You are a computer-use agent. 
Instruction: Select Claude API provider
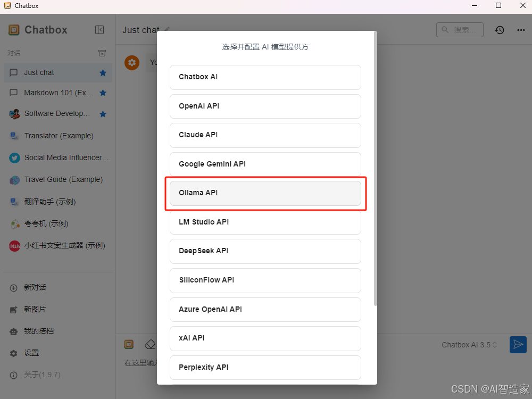point(265,135)
